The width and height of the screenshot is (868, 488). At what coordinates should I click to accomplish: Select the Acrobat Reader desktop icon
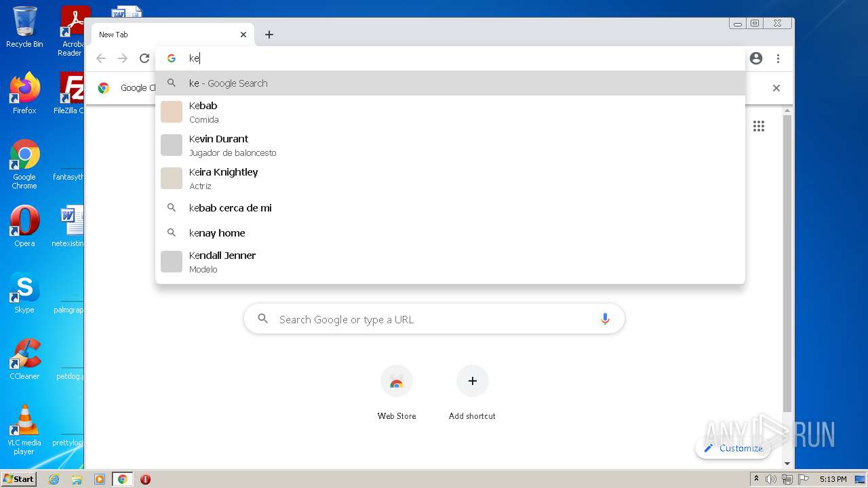[x=72, y=31]
